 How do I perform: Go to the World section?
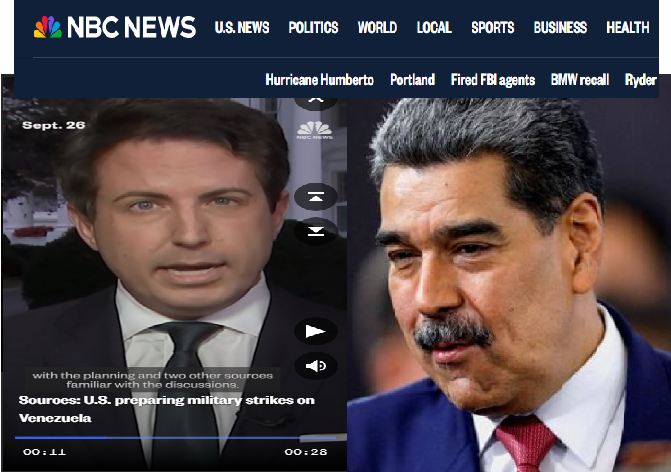(377, 28)
